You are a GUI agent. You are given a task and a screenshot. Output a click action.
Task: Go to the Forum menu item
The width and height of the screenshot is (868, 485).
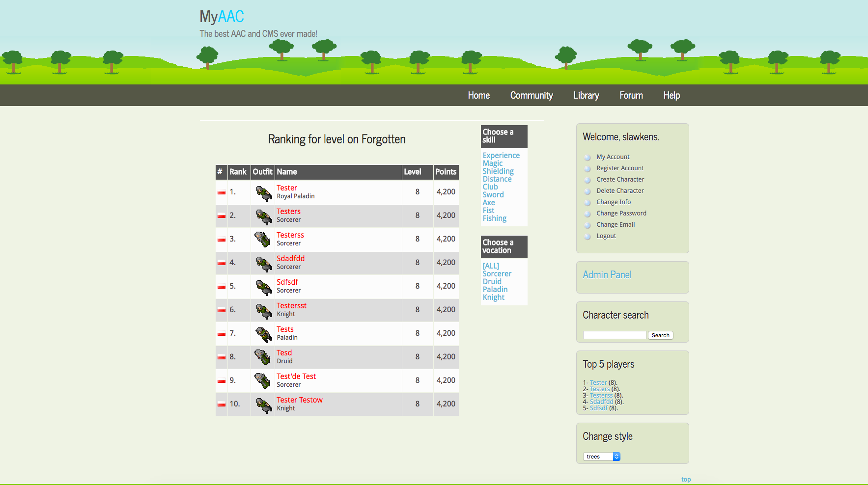pos(631,96)
